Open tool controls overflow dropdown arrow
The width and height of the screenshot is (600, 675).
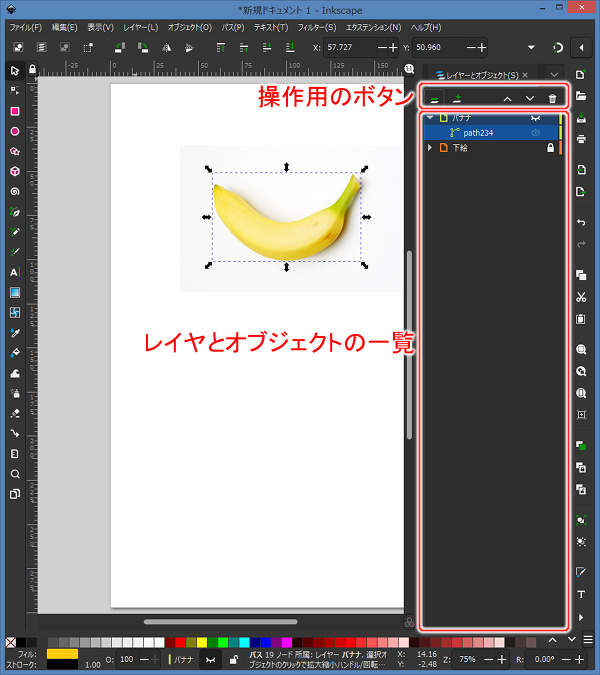point(531,47)
